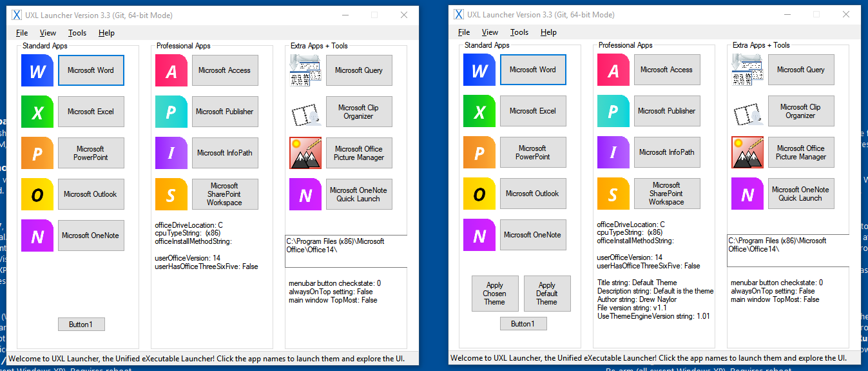Click the UXL logo icon in right title bar
Viewport: 868px width, 371px height.
[x=459, y=14]
